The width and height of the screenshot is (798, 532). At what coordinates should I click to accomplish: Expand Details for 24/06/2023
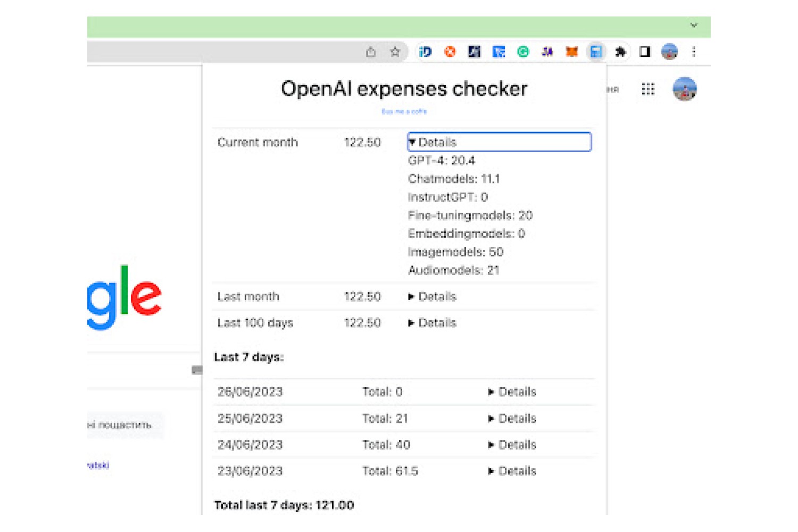[x=512, y=445]
